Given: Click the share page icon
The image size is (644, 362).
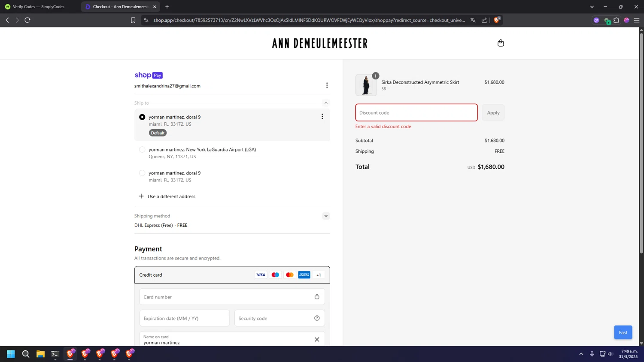Looking at the screenshot, I should pos(484,20).
